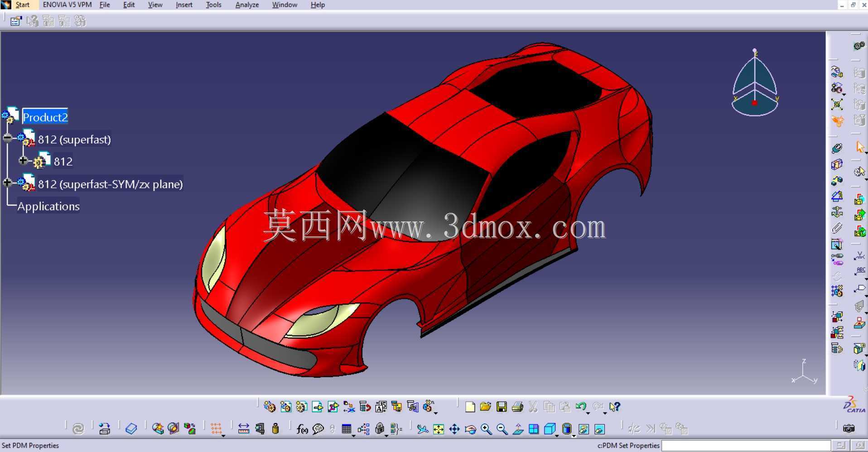Viewport: 868px width, 452px height.
Task: Click the Open file folder icon
Action: click(486, 407)
